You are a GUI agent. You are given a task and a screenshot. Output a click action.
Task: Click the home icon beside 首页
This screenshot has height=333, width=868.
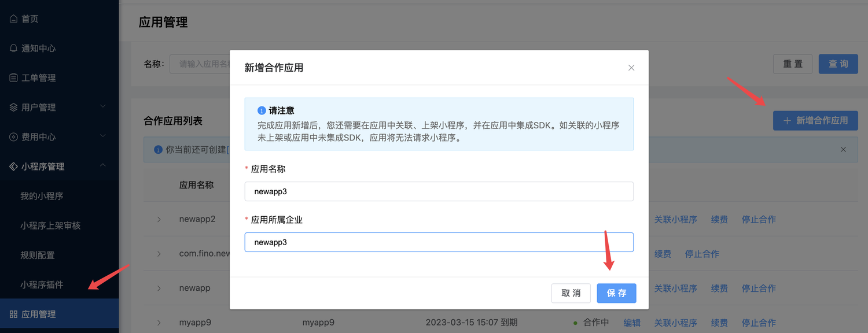14,18
